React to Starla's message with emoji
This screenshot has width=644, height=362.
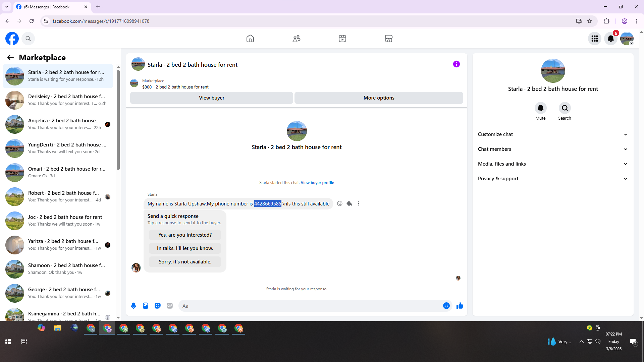click(340, 203)
